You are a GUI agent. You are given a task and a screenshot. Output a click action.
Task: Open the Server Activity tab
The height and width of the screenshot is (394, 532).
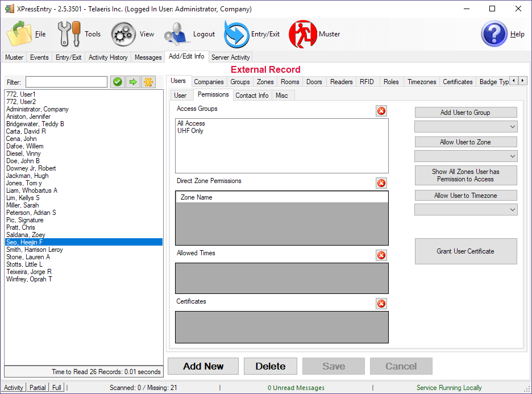click(230, 57)
